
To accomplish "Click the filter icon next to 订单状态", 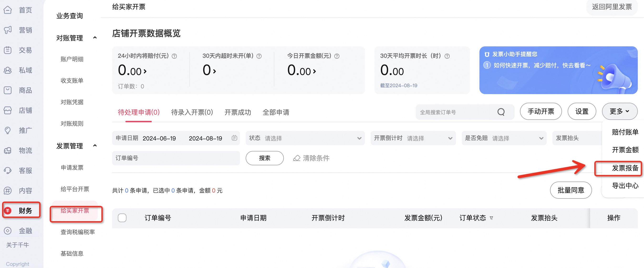I will click(x=491, y=218).
